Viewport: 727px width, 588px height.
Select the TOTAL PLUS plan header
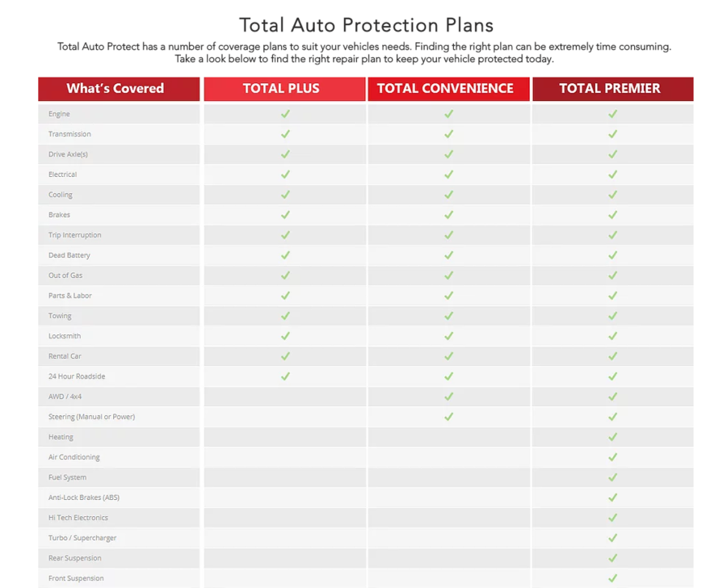pos(282,89)
